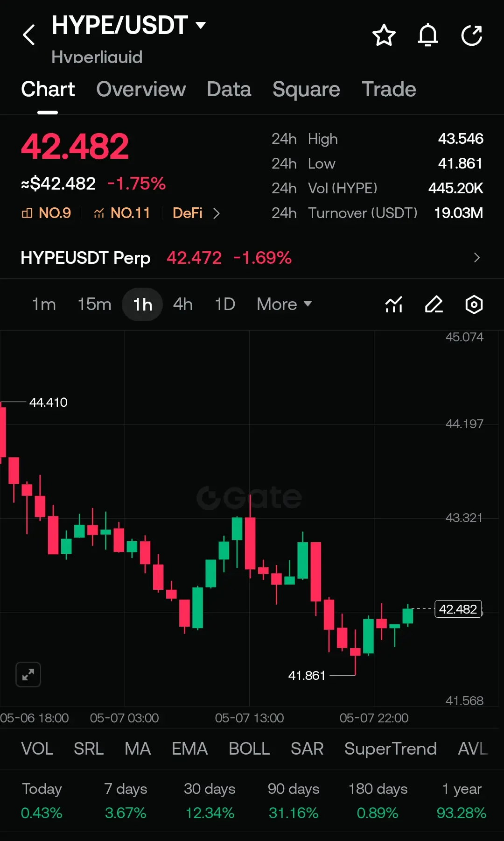The width and height of the screenshot is (504, 841).
Task: Toggle the MA indicator
Action: point(138,749)
